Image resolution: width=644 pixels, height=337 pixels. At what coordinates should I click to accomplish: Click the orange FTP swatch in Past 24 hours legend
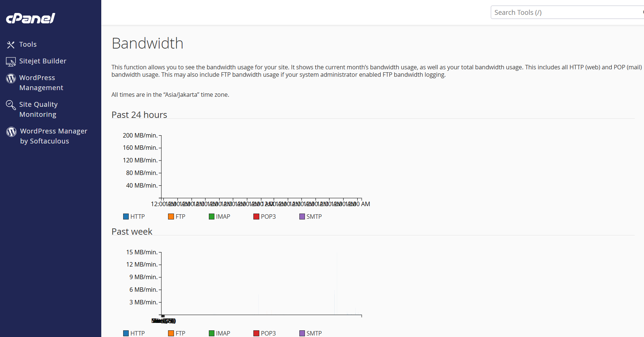pos(171,217)
